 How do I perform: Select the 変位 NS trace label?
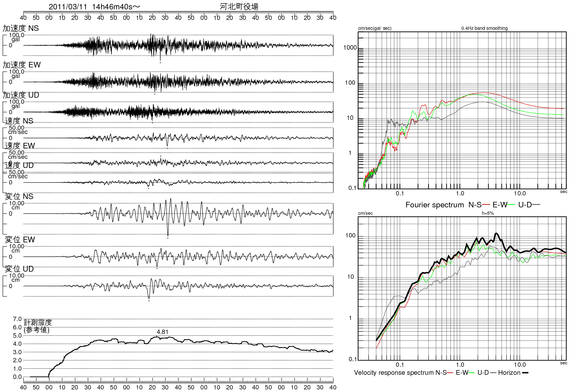tap(19, 196)
